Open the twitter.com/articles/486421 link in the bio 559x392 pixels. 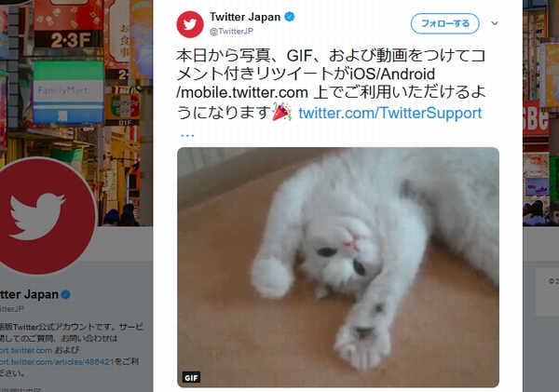57,362
